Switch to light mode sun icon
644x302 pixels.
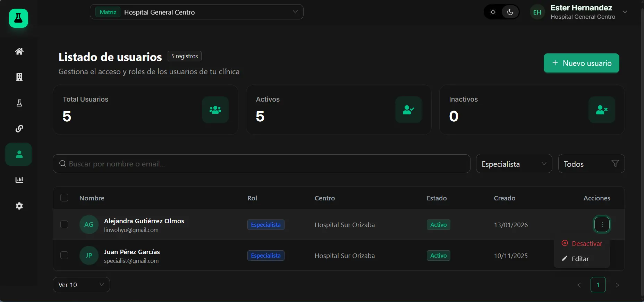point(493,12)
